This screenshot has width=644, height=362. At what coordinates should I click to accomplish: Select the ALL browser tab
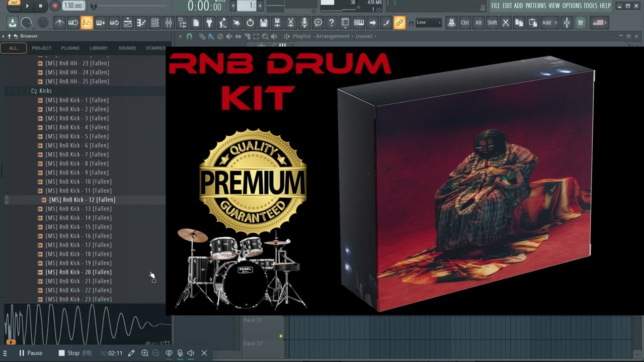click(x=13, y=48)
